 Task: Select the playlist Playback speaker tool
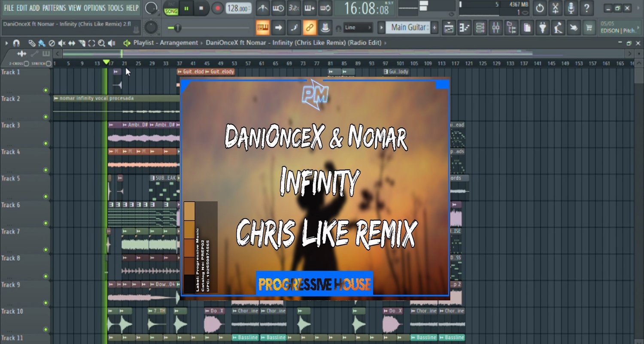point(112,43)
